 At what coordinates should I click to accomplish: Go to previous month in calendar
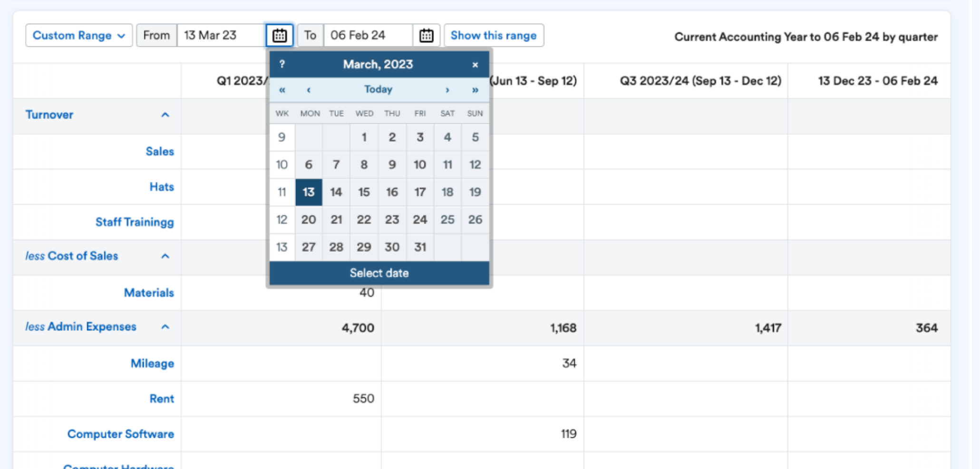(309, 89)
